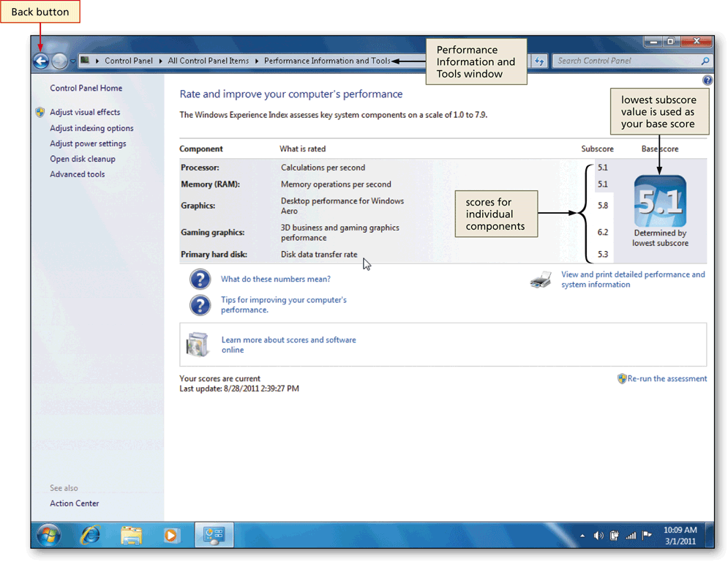Click the Control Panel taskbar button
728x562 pixels.
(214, 535)
